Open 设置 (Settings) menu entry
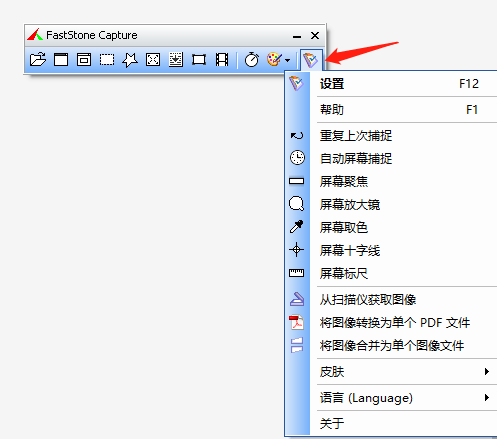Screen dimensions: 497x439 pos(391,84)
